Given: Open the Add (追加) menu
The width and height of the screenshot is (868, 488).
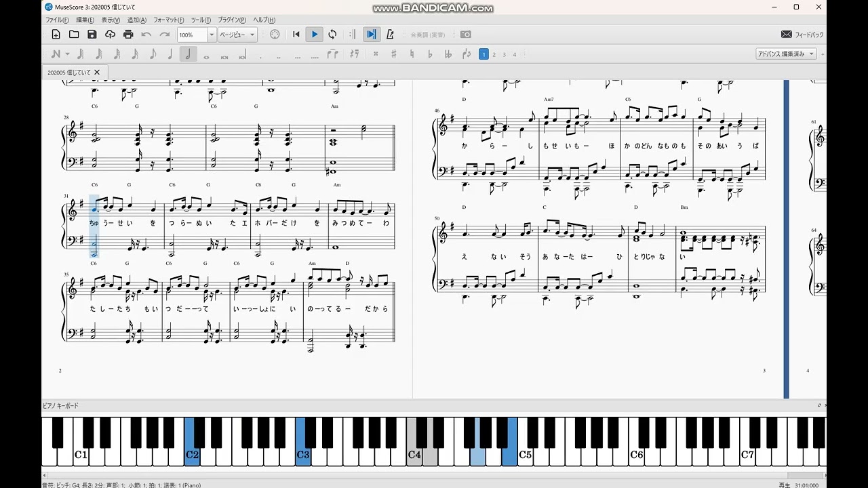Looking at the screenshot, I should 137,20.
